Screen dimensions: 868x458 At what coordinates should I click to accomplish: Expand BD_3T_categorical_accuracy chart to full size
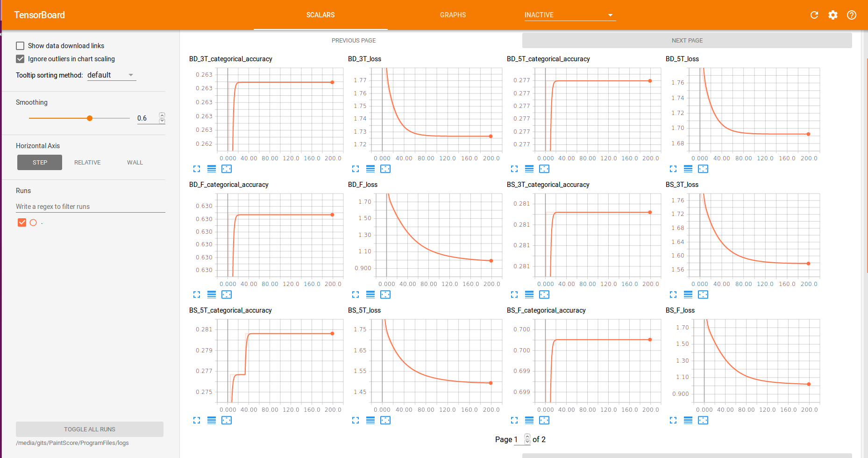click(197, 169)
